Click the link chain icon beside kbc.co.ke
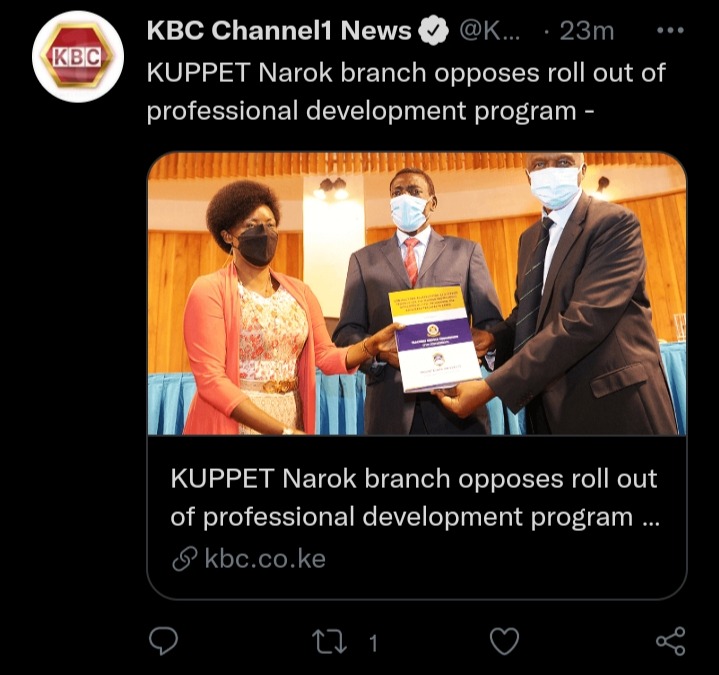The image size is (719, 675). tap(184, 559)
